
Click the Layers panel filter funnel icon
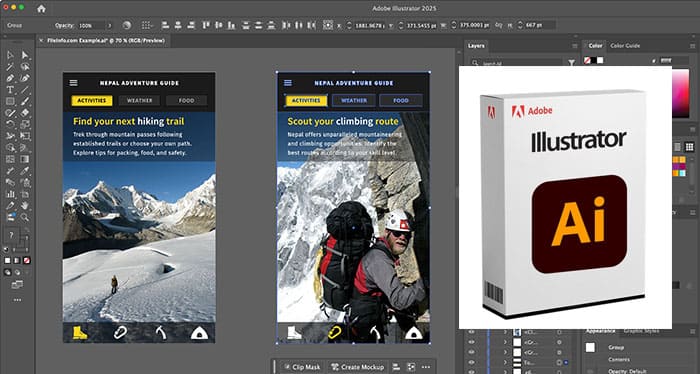pos(571,63)
